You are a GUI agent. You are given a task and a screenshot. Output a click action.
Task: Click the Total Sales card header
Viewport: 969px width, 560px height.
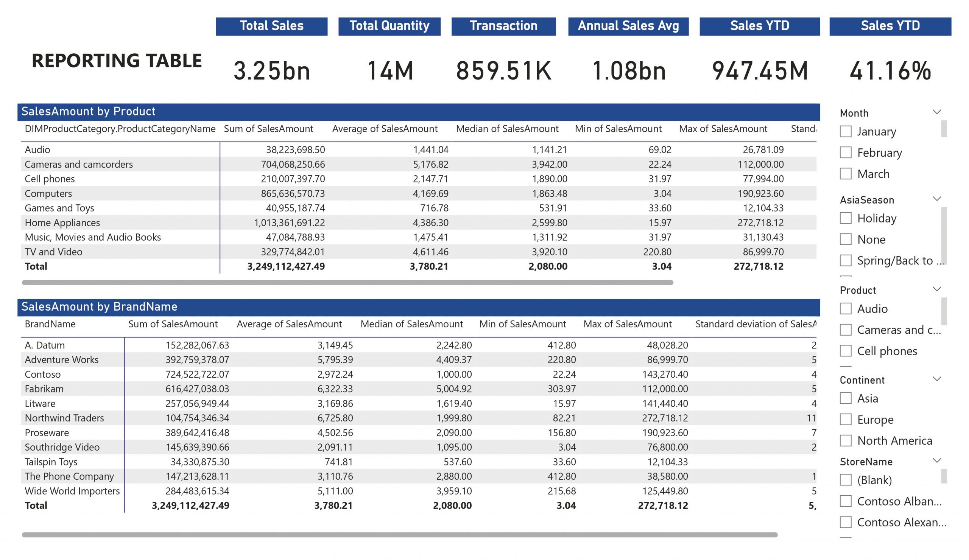[271, 26]
